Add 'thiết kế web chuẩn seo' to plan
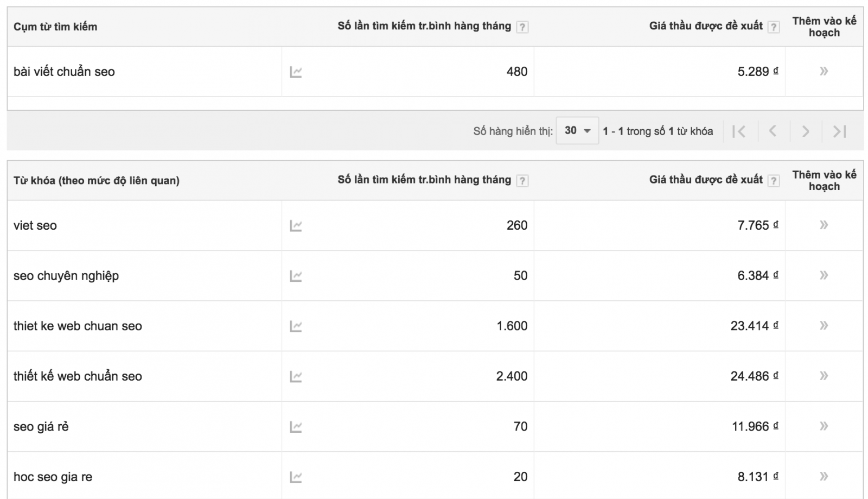This screenshot has width=868, height=499. 824,376
